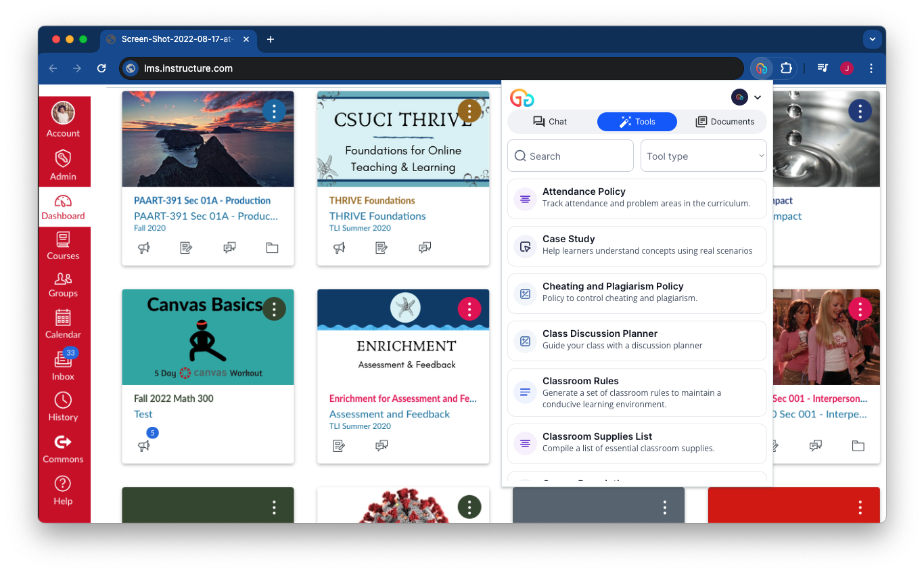The image size is (924, 573).
Task: Open the browser profile J avatar
Action: (x=847, y=68)
